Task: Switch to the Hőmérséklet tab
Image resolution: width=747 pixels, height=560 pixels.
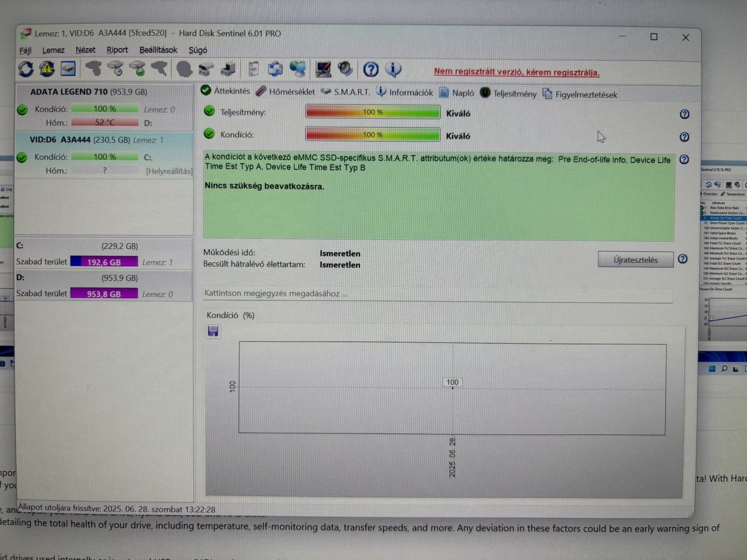Action: click(x=285, y=92)
